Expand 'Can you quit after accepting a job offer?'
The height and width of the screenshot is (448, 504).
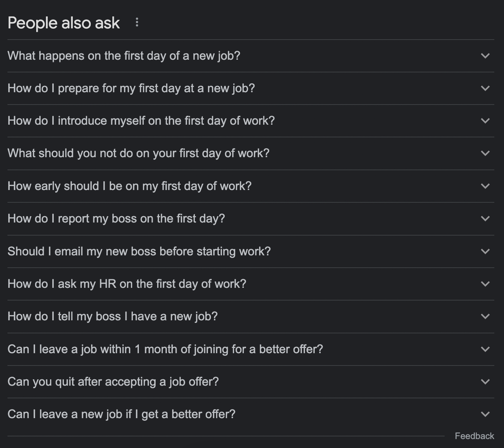click(x=485, y=382)
